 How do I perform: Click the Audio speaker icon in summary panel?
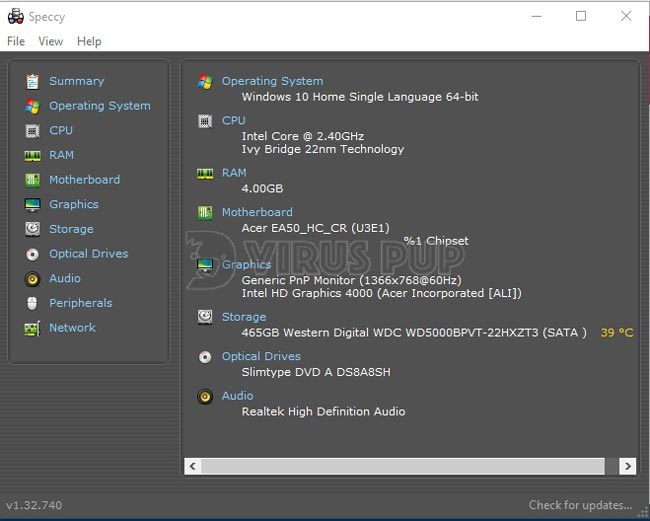pyautogui.click(x=205, y=396)
